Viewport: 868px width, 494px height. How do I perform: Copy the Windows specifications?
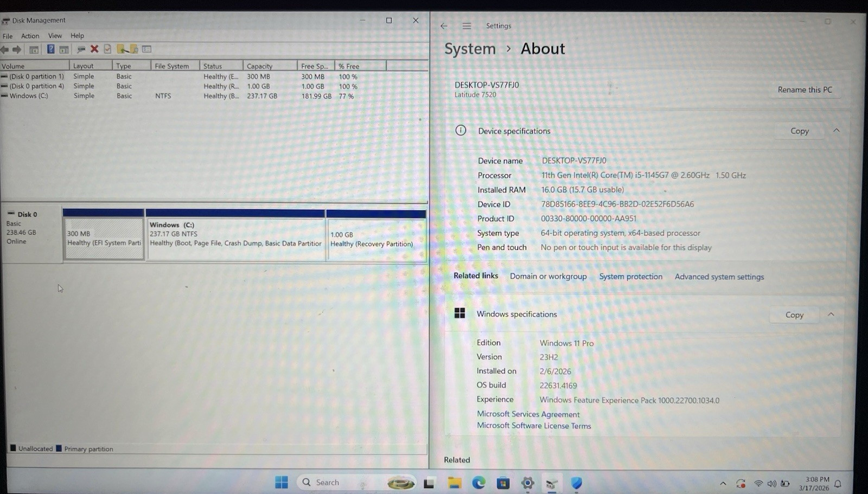pos(794,315)
